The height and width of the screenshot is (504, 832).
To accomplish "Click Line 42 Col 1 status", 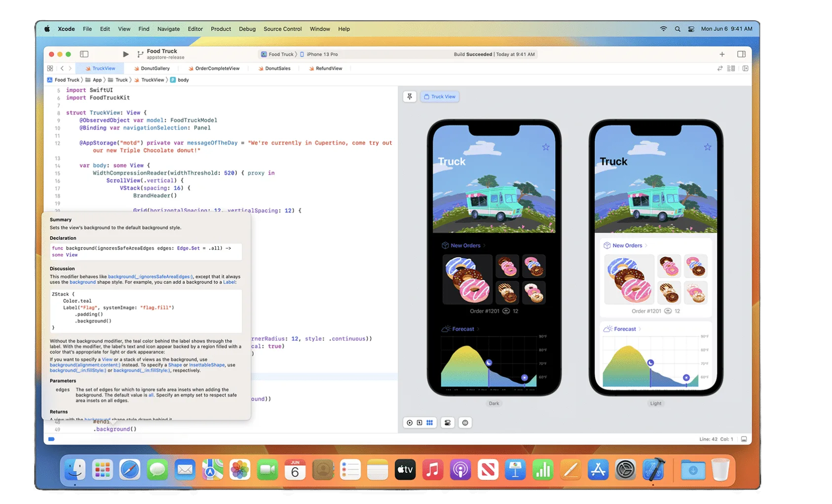I will pos(716,439).
